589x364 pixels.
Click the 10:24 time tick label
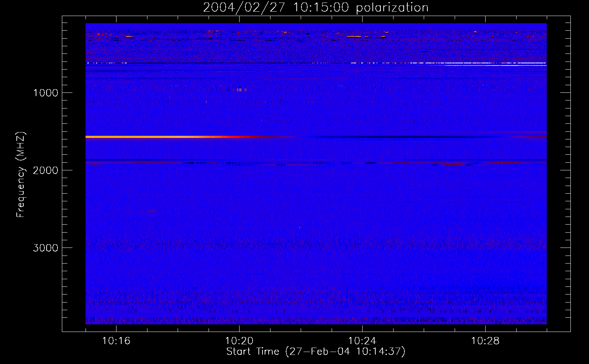[362, 341]
